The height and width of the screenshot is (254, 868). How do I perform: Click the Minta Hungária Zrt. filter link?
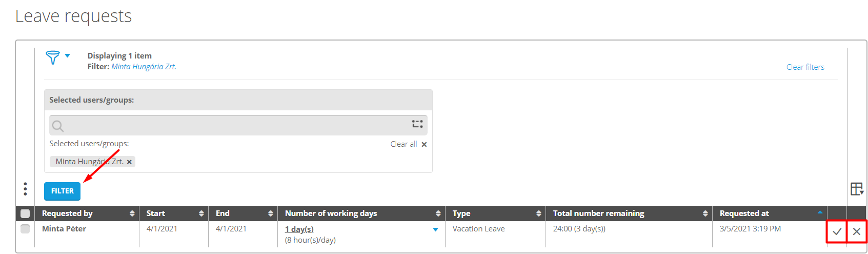(144, 67)
